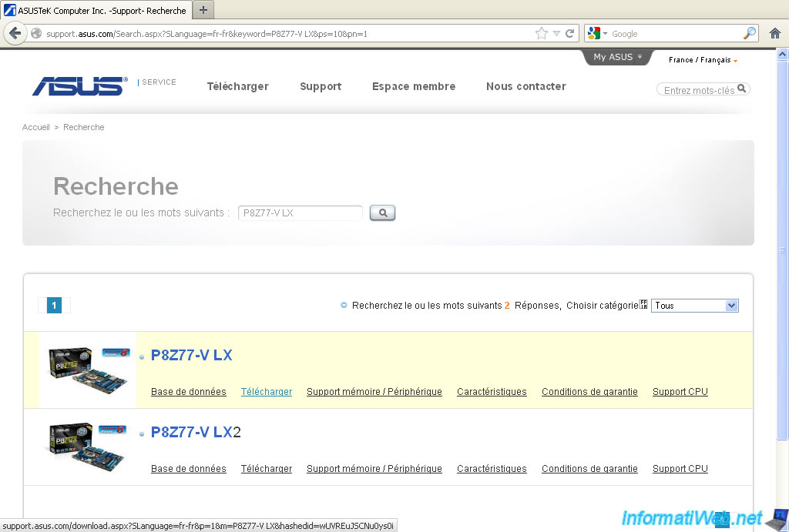The height and width of the screenshot is (532, 789).
Task: Select results page 1
Action: [x=54, y=305]
